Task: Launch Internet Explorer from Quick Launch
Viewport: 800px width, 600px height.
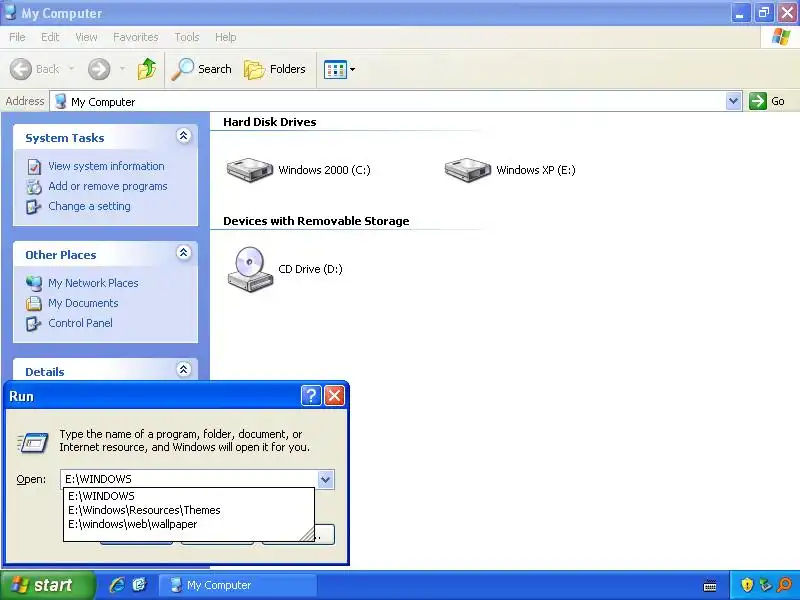Action: 117,585
